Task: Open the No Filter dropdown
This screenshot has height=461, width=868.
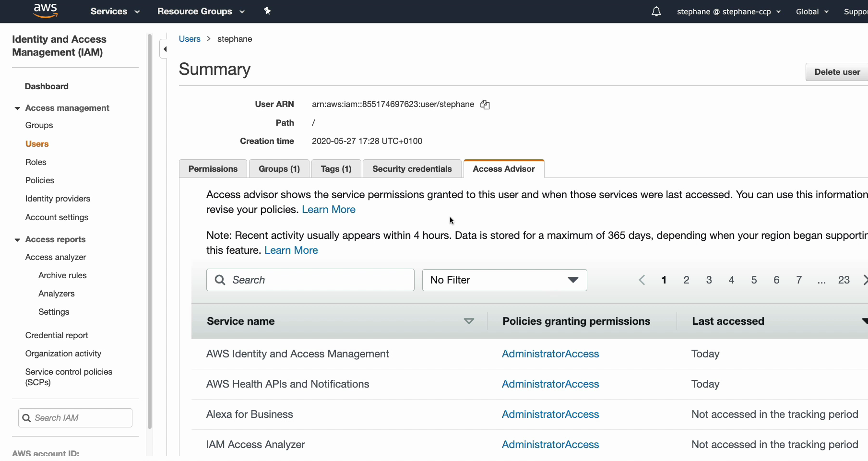Action: coord(504,280)
